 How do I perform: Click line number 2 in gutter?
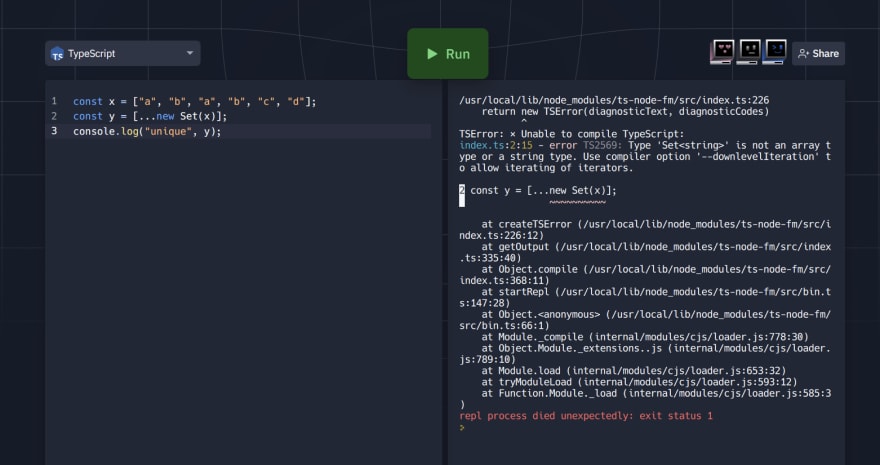tap(54, 116)
